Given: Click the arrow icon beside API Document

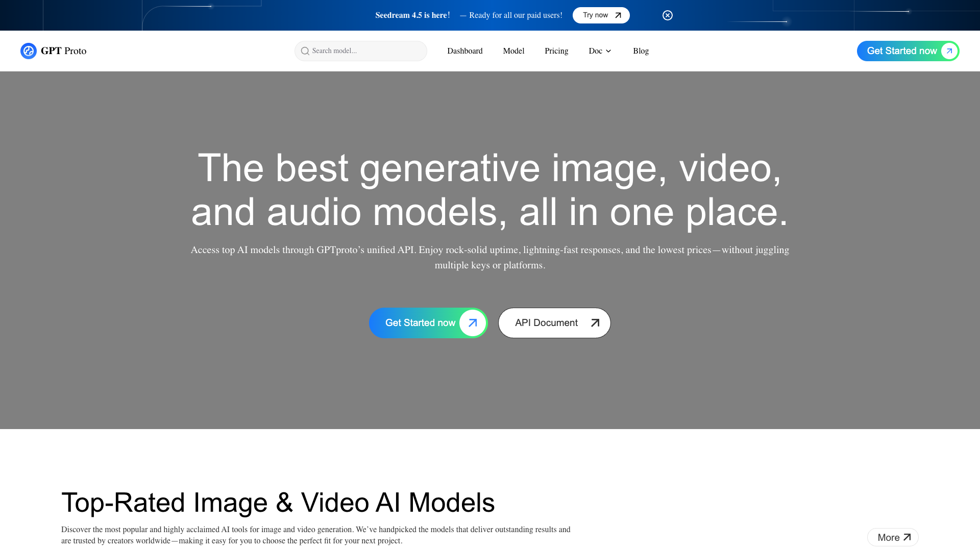Looking at the screenshot, I should point(595,323).
